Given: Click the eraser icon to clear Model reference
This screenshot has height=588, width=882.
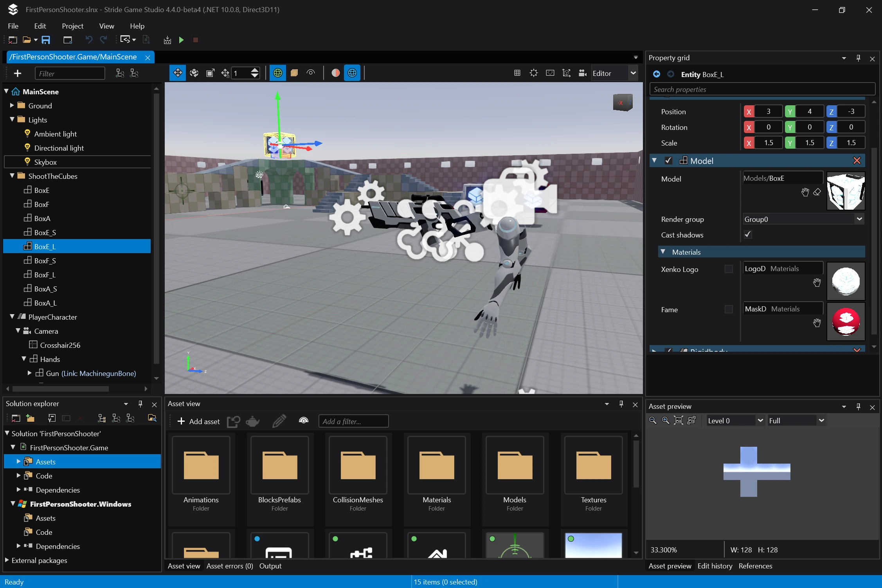Looking at the screenshot, I should click(817, 192).
